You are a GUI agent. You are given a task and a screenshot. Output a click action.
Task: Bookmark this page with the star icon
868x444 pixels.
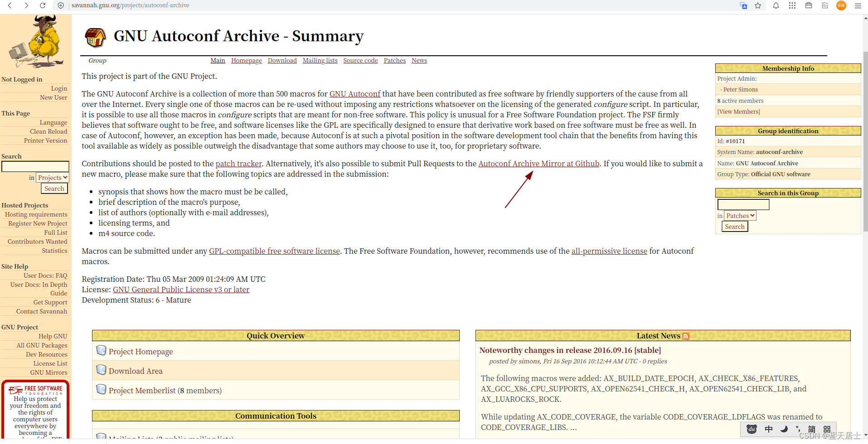(x=758, y=5)
